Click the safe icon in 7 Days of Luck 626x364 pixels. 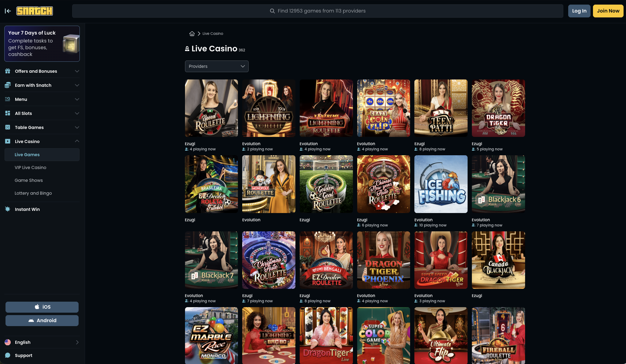71,44
